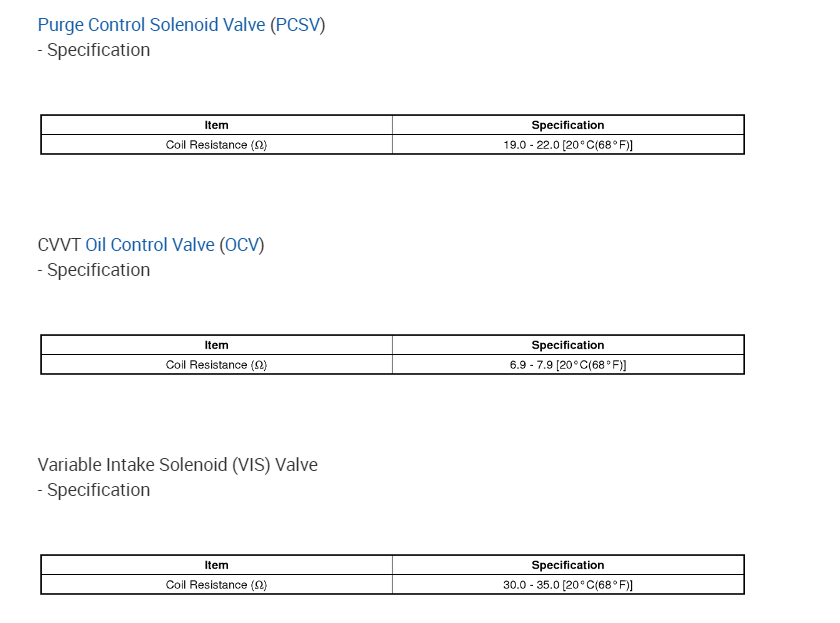This screenshot has width=840, height=623.
Task: Click the Coil Resistance cell in the VIS table
Action: point(216,585)
